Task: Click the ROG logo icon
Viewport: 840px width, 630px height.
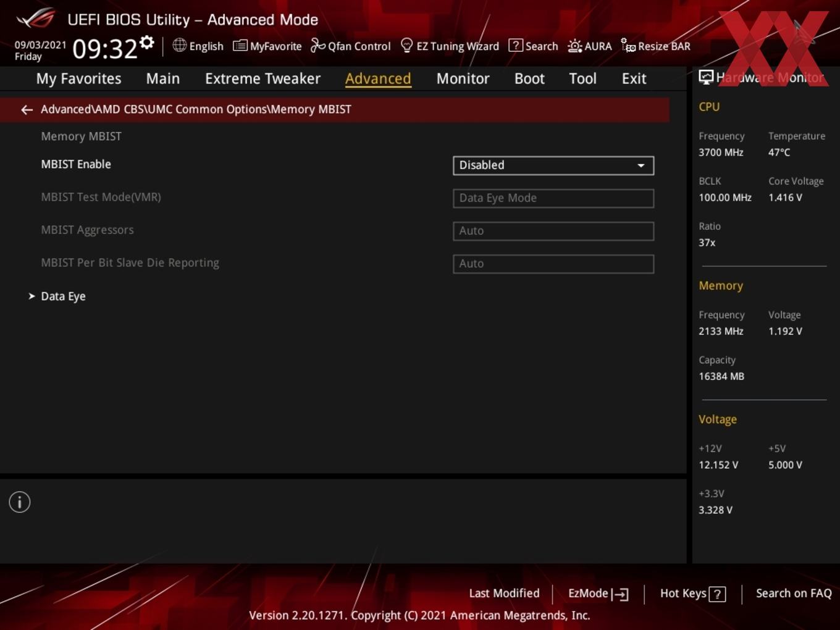Action: click(35, 18)
